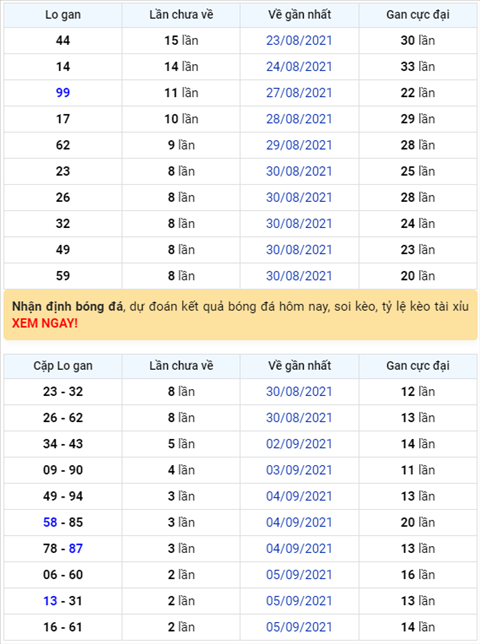This screenshot has width=480, height=644.
Task: Select the 49 - 94 pair cell
Action: point(63,496)
